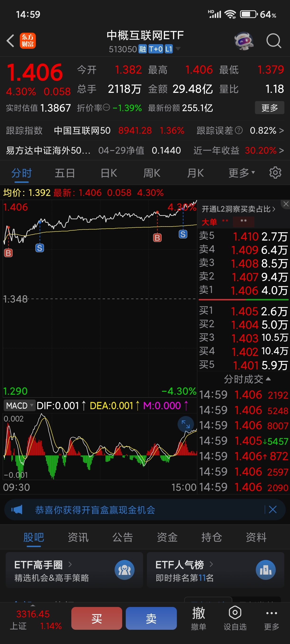Select 买3 price 1.403 row

point(243,338)
